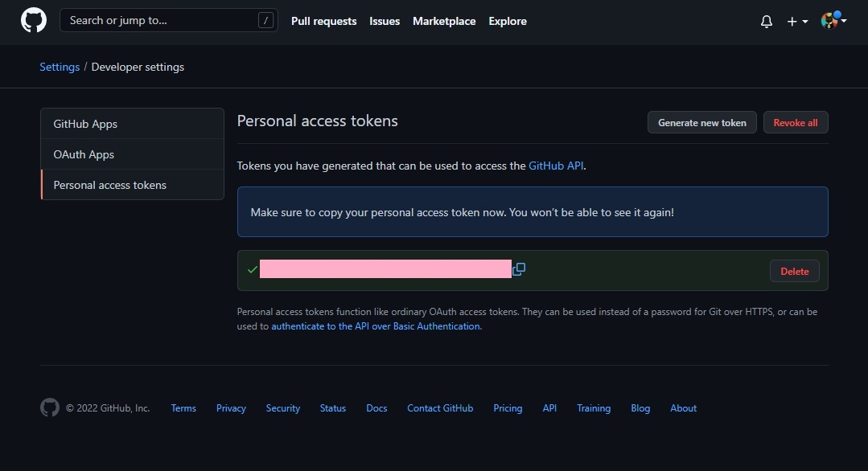Open Marketplace from the top bar

coord(444,22)
